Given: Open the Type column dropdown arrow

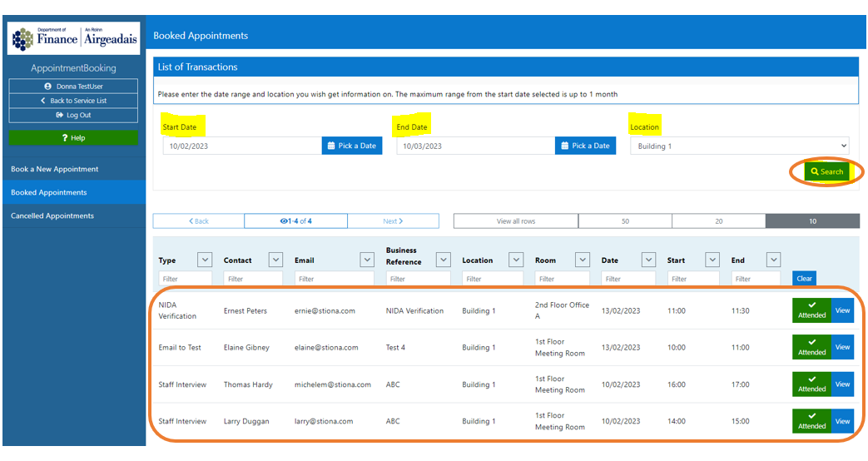Looking at the screenshot, I should point(205,260).
